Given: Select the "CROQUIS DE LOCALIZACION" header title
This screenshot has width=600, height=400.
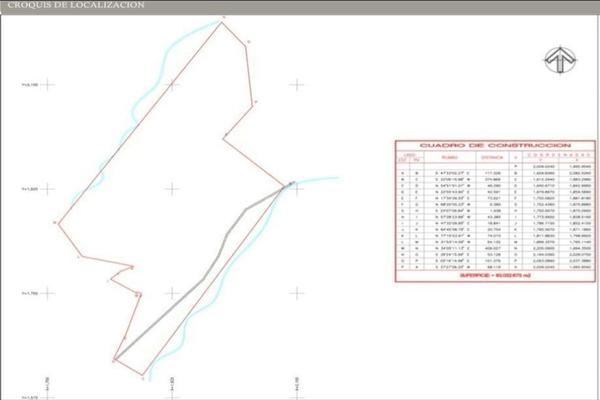Looking at the screenshot, I should coord(75,6).
